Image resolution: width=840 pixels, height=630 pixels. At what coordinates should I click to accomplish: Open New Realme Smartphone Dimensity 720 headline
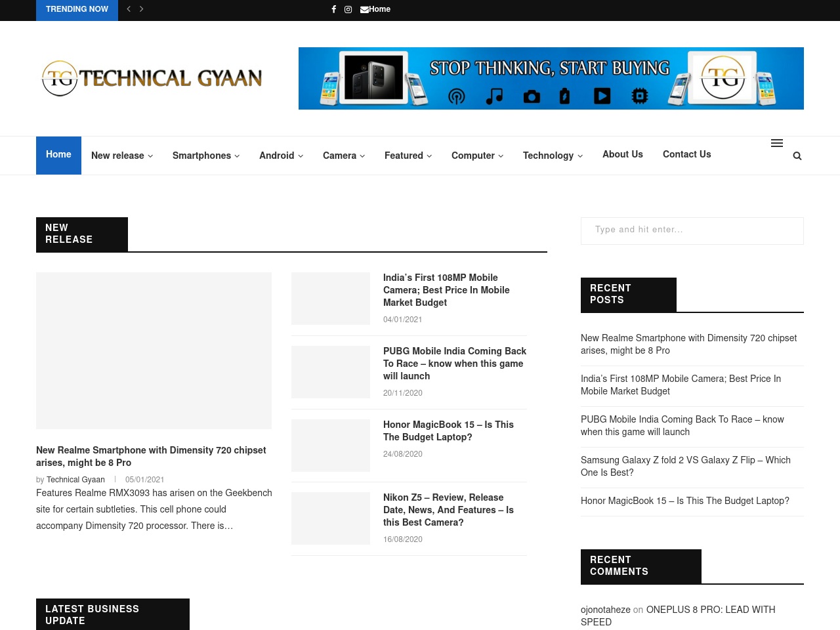click(151, 456)
